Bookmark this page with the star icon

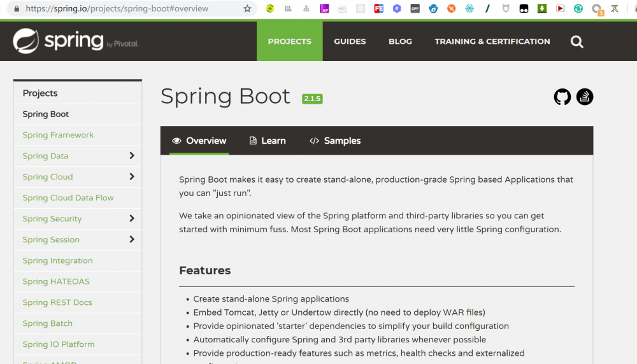pos(247,9)
